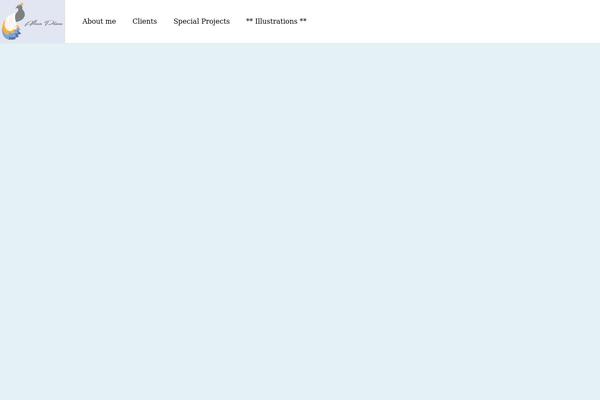The image size is (600, 400).
Task: Go to the Clients menu item
Action: [x=145, y=21]
